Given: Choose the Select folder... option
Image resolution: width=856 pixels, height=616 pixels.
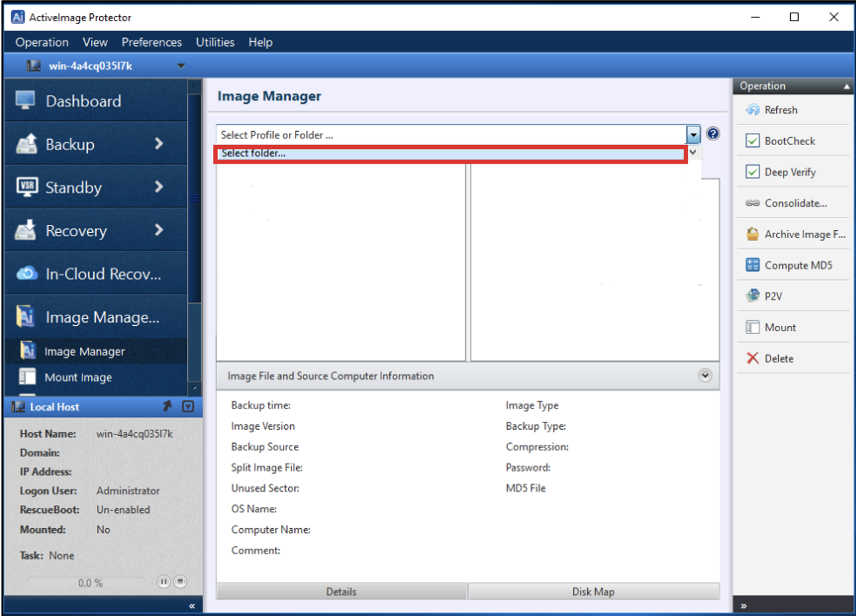Looking at the screenshot, I should (x=451, y=154).
